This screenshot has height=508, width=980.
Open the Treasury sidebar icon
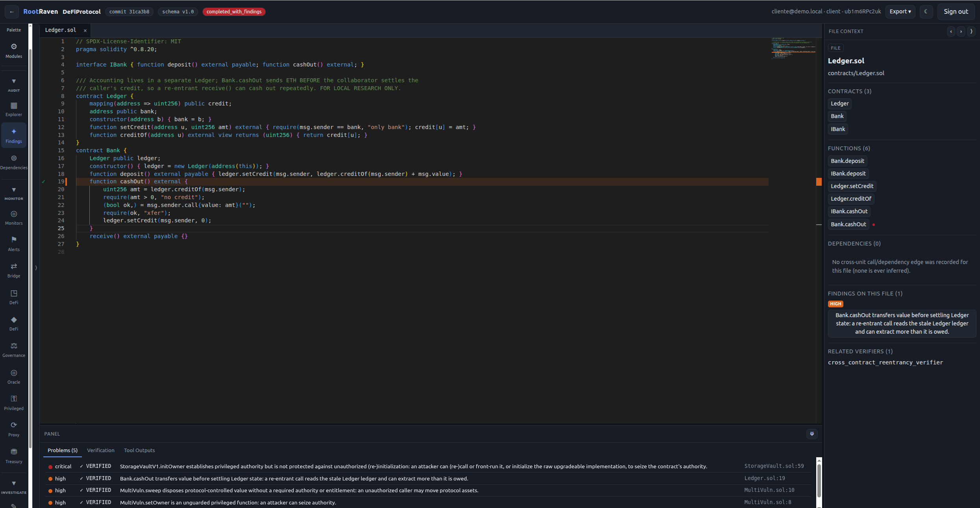click(14, 456)
